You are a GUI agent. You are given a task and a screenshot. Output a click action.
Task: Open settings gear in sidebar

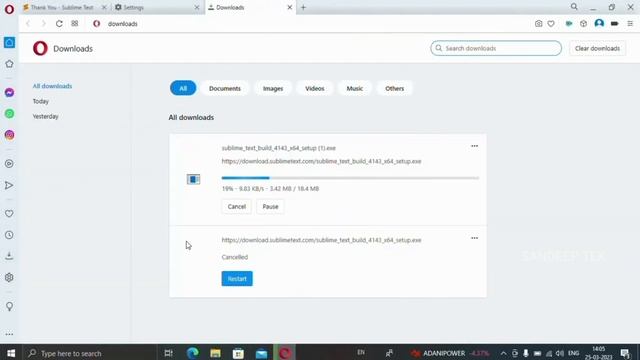coord(9,278)
